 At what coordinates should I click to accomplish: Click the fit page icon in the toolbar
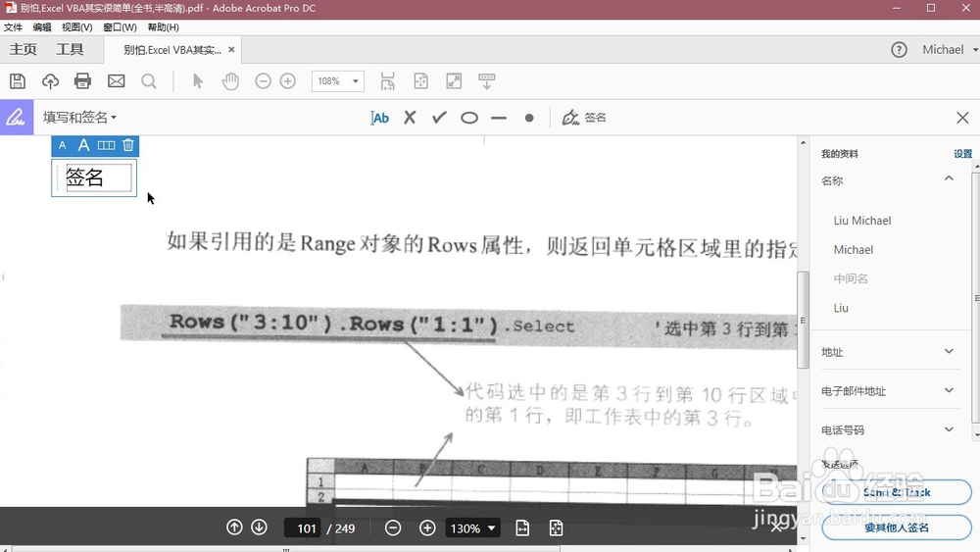pos(420,81)
